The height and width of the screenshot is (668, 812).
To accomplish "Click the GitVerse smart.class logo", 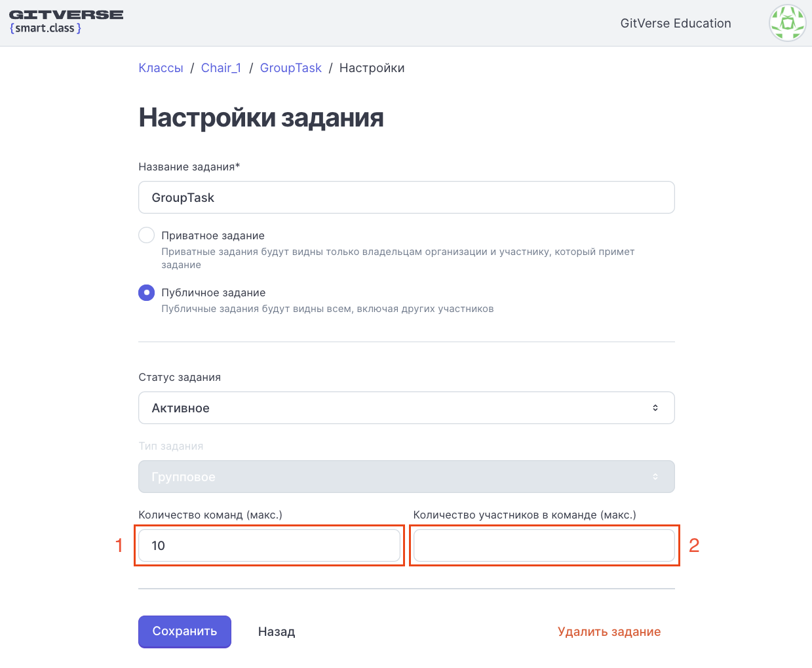I will click(x=66, y=22).
